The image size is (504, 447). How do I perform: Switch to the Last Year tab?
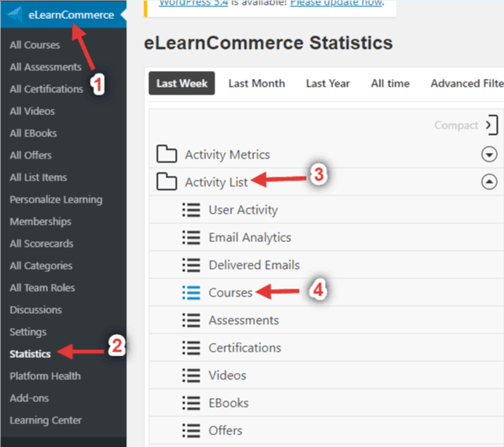coord(327,84)
